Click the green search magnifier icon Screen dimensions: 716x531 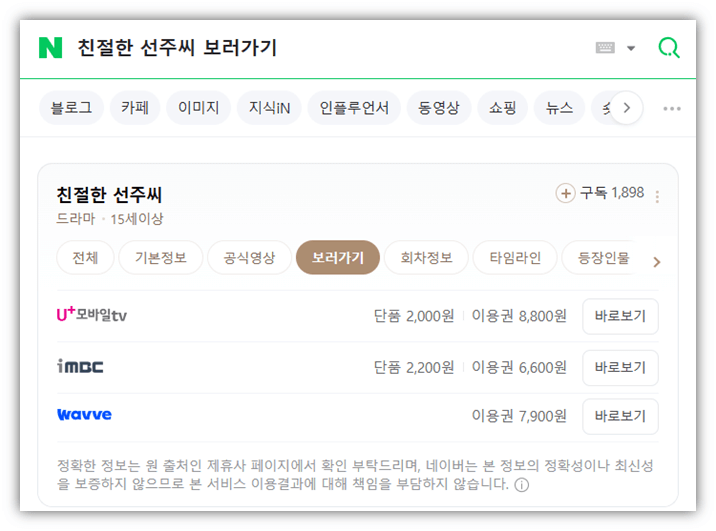(x=669, y=47)
